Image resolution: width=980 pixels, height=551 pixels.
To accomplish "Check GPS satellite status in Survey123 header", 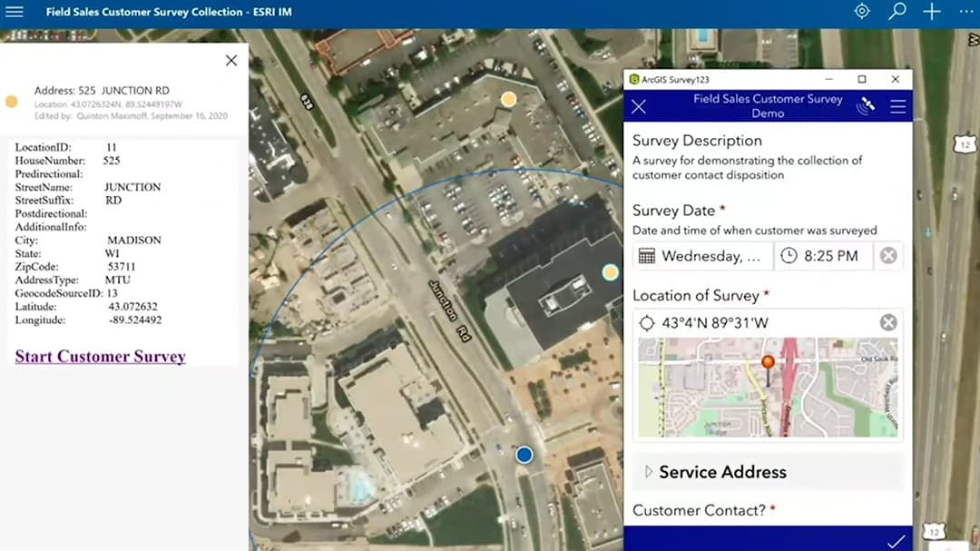I will [x=866, y=105].
